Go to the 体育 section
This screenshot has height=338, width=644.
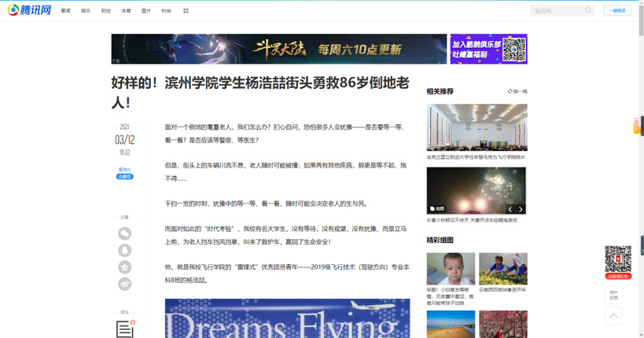click(127, 11)
